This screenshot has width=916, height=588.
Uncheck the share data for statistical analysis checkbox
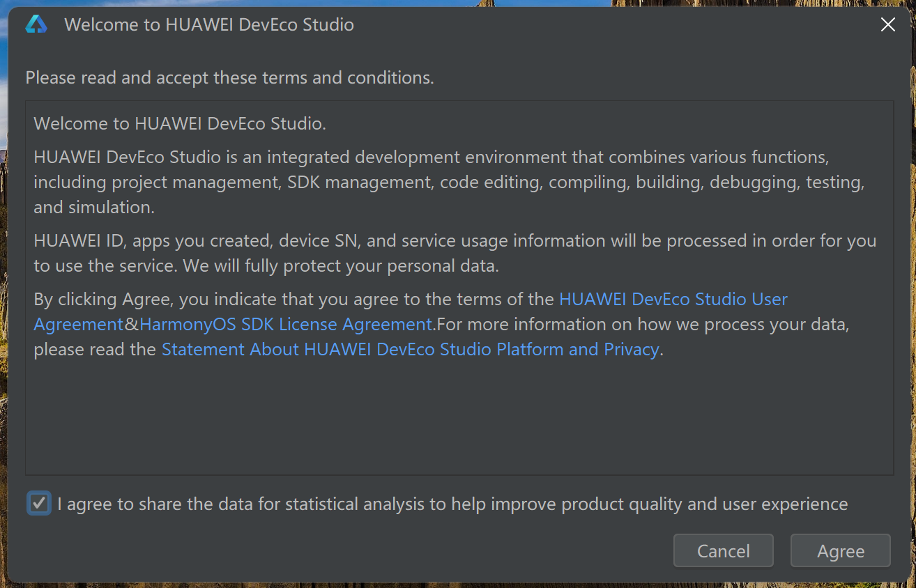coord(39,503)
